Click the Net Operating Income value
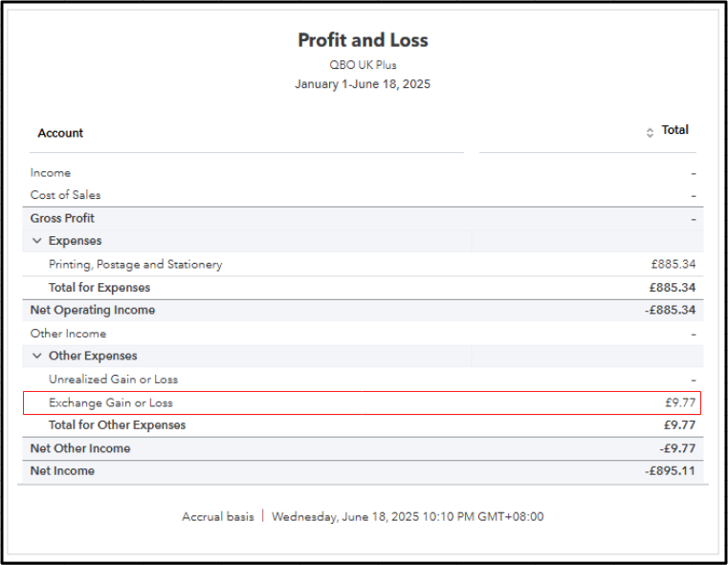Image resolution: width=728 pixels, height=565 pixels. [x=670, y=310]
